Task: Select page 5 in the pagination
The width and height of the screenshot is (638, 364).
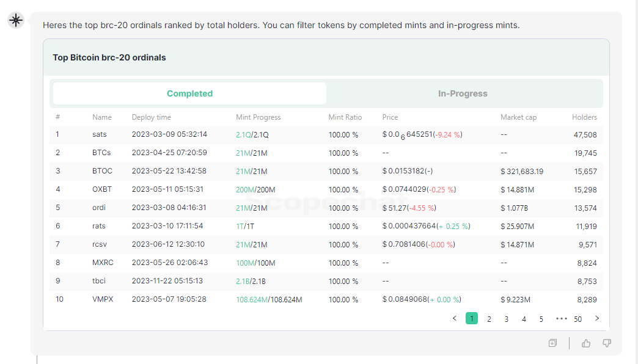Action: [x=541, y=319]
